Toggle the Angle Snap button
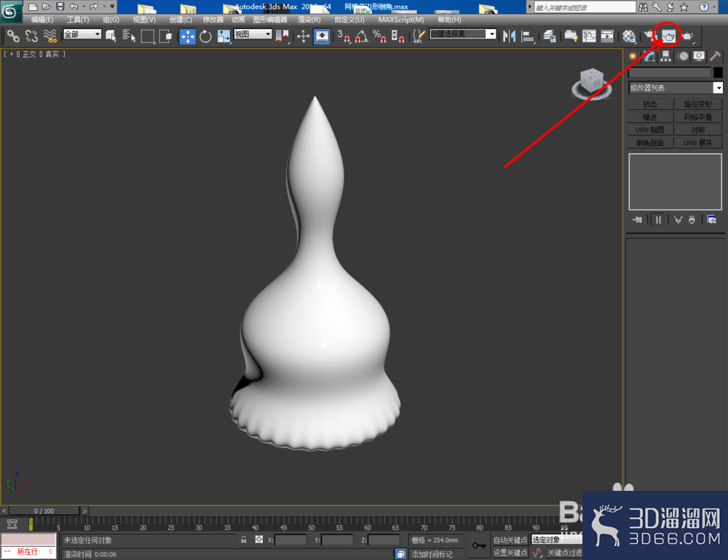This screenshot has width=728, height=560. pyautogui.click(x=362, y=36)
